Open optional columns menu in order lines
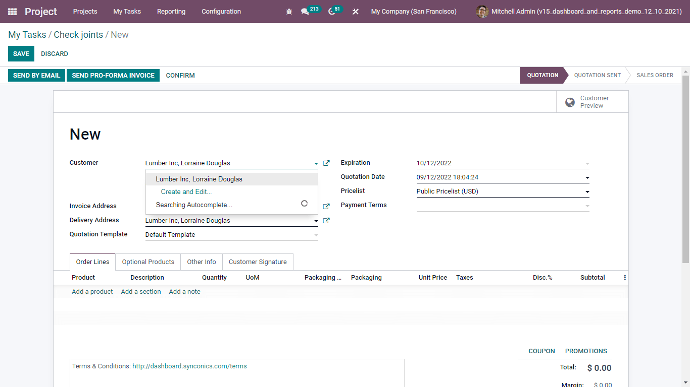The image size is (690, 387). coord(624,277)
